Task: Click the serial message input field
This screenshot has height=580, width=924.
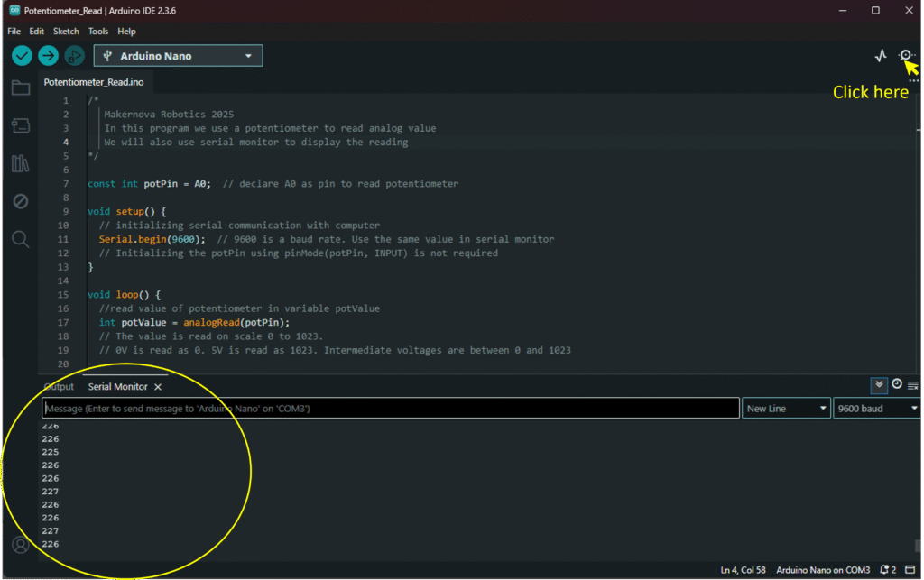Action: [x=390, y=409]
